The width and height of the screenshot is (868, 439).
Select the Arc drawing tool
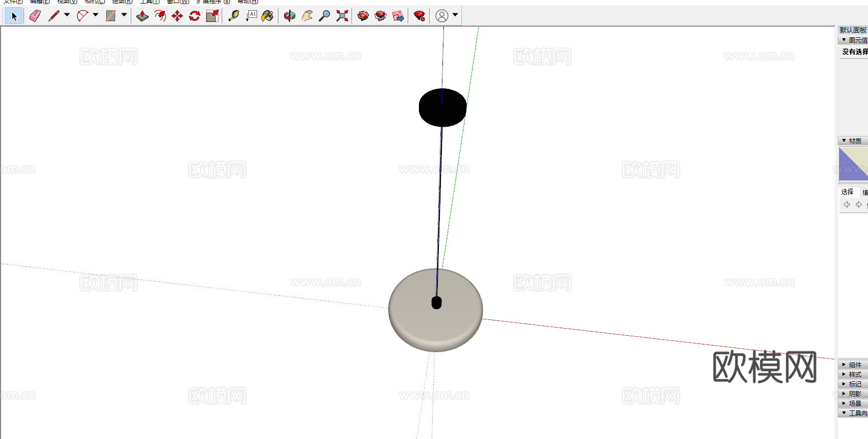coord(82,16)
